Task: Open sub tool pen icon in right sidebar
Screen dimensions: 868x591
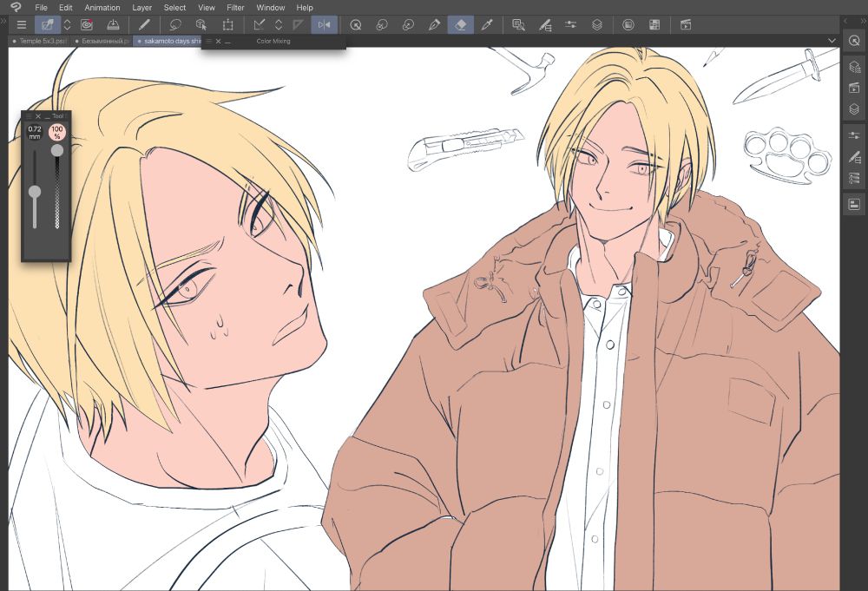Action: coord(854,157)
